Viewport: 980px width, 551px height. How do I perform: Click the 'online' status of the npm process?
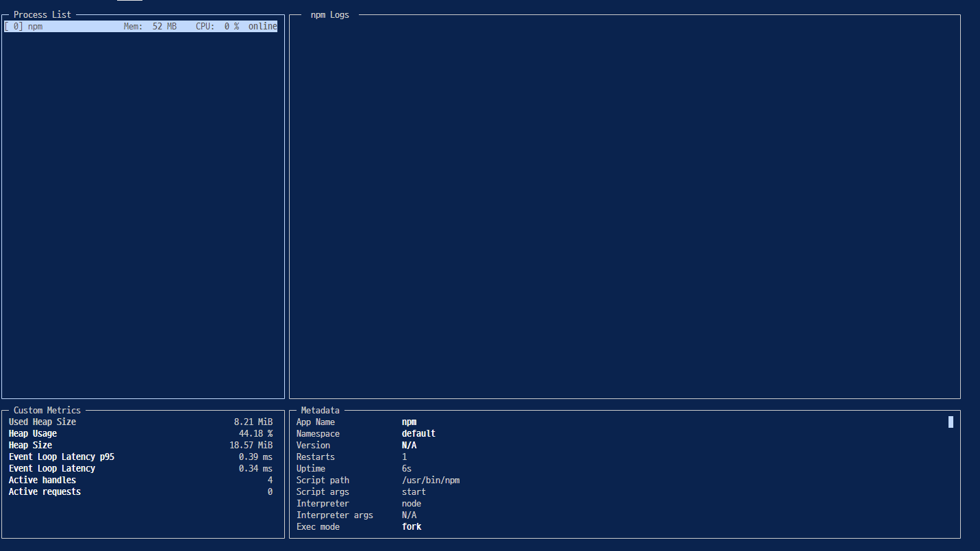click(263, 27)
